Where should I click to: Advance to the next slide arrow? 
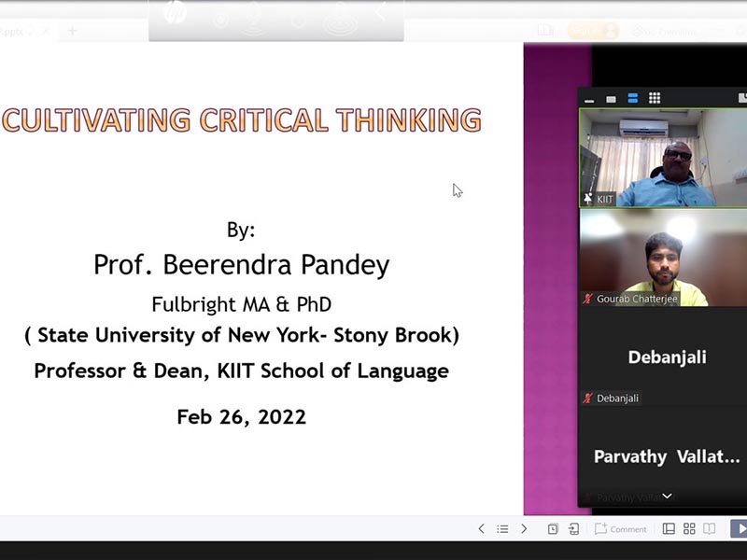(x=524, y=529)
